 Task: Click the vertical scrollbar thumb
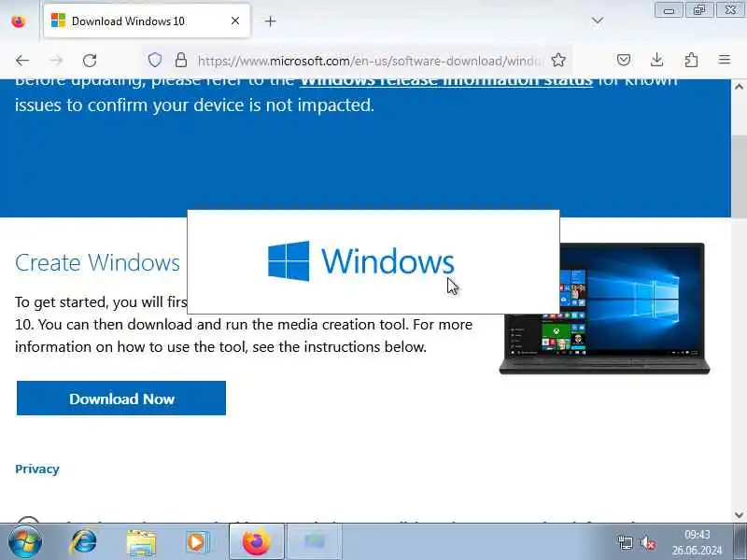click(739, 178)
